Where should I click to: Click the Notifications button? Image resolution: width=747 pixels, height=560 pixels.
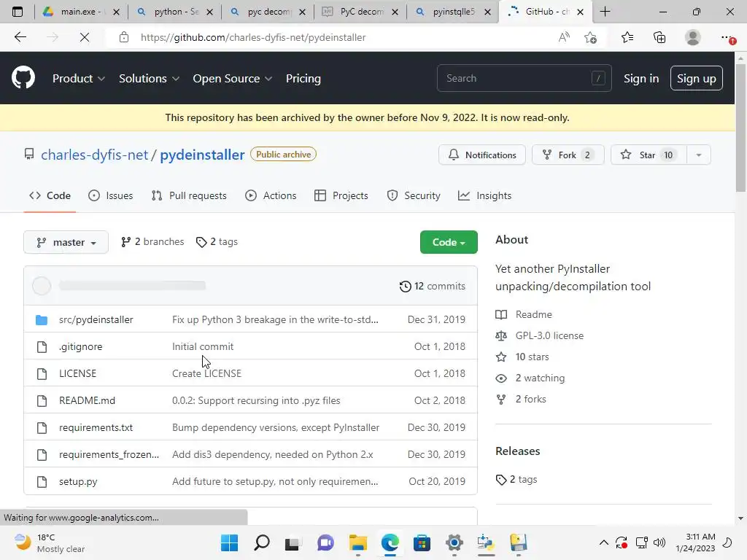coord(481,155)
